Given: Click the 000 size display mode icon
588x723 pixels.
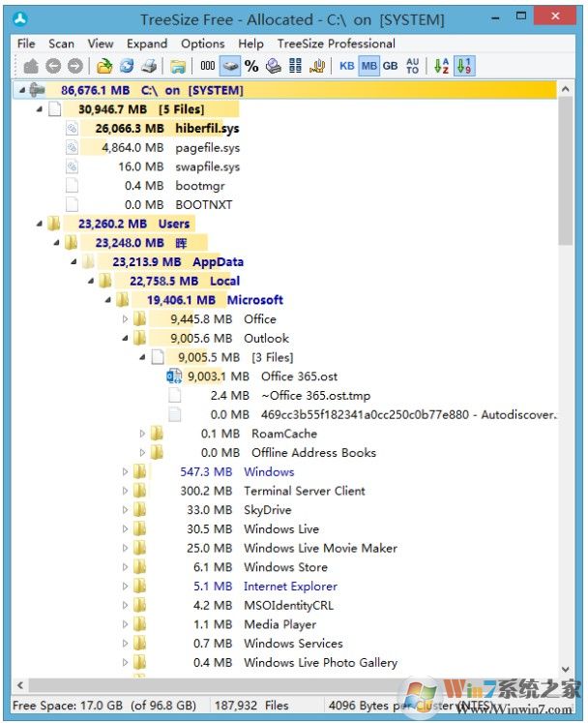Looking at the screenshot, I should pos(208,66).
